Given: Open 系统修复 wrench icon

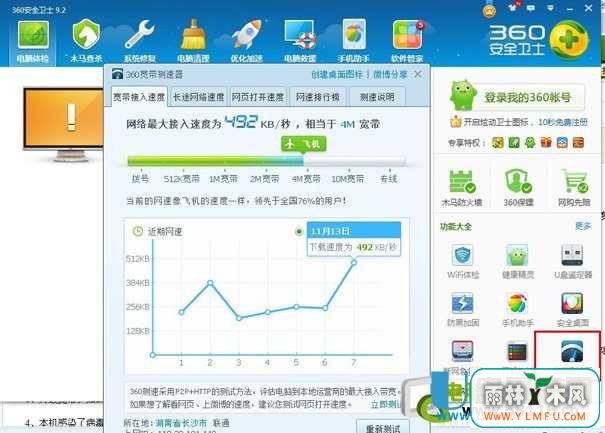Looking at the screenshot, I should [x=140, y=41].
